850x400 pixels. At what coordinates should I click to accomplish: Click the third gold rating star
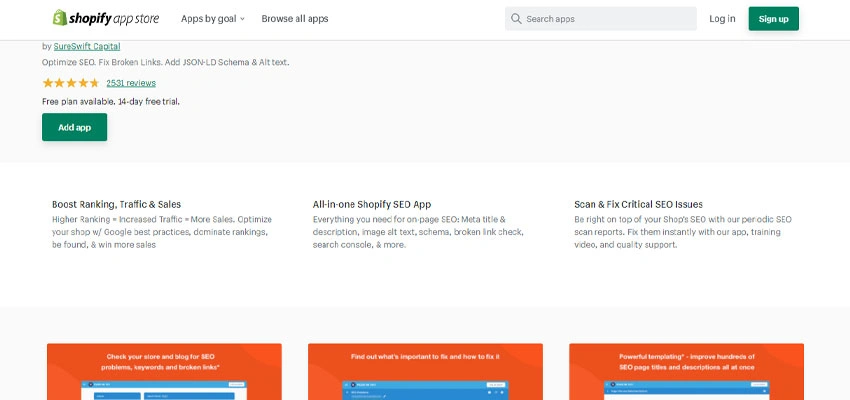click(x=70, y=83)
